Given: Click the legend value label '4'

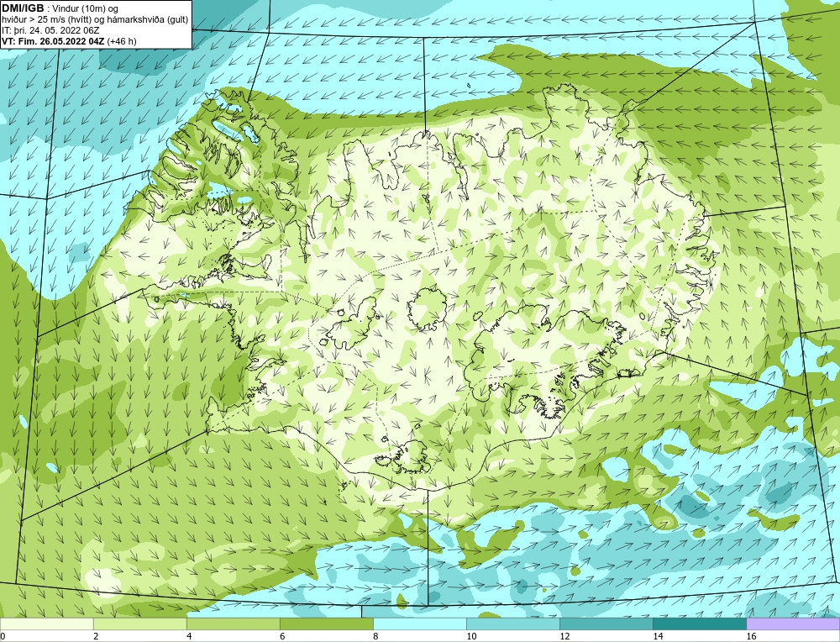Looking at the screenshot, I should pos(189,636).
